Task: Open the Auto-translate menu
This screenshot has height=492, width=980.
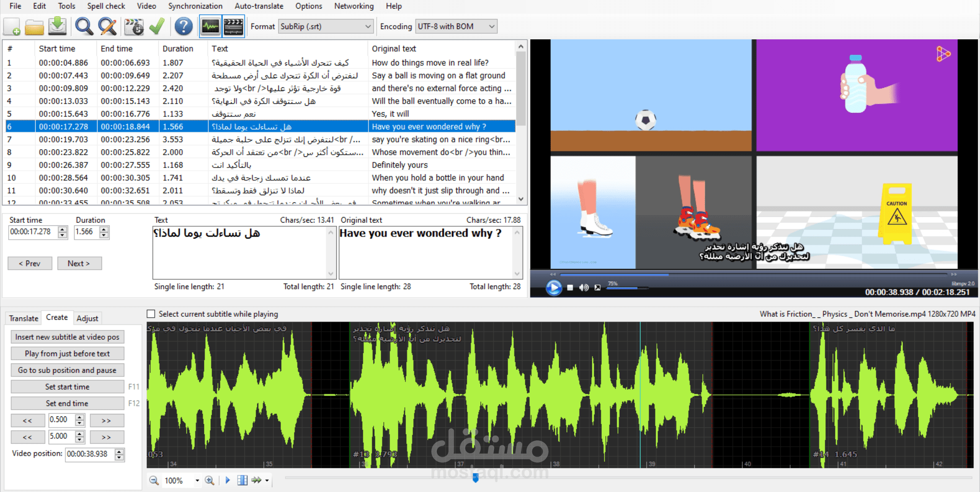Action: pyautogui.click(x=259, y=6)
